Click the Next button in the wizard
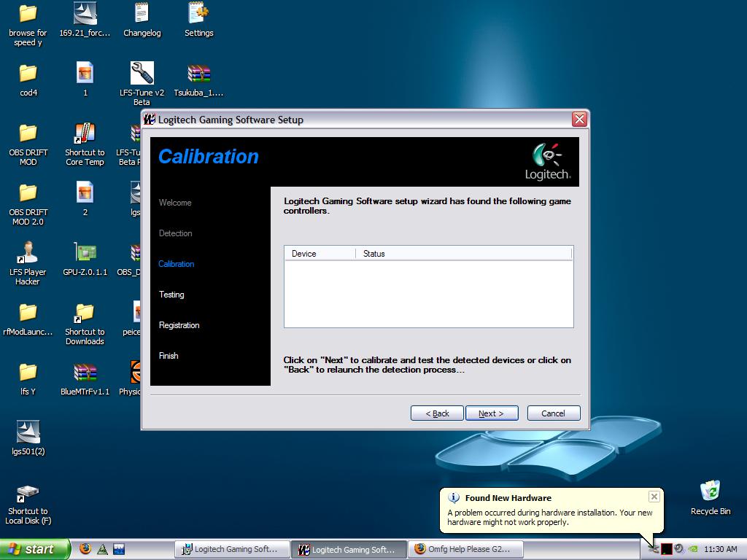This screenshot has width=747, height=560. coord(492,413)
